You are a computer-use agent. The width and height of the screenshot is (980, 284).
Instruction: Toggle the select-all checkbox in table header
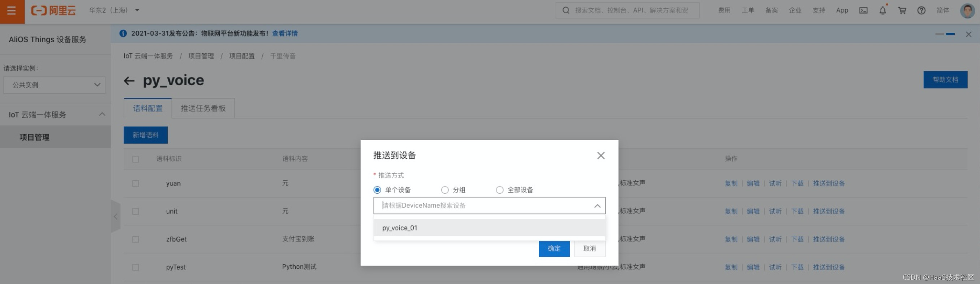click(x=136, y=159)
